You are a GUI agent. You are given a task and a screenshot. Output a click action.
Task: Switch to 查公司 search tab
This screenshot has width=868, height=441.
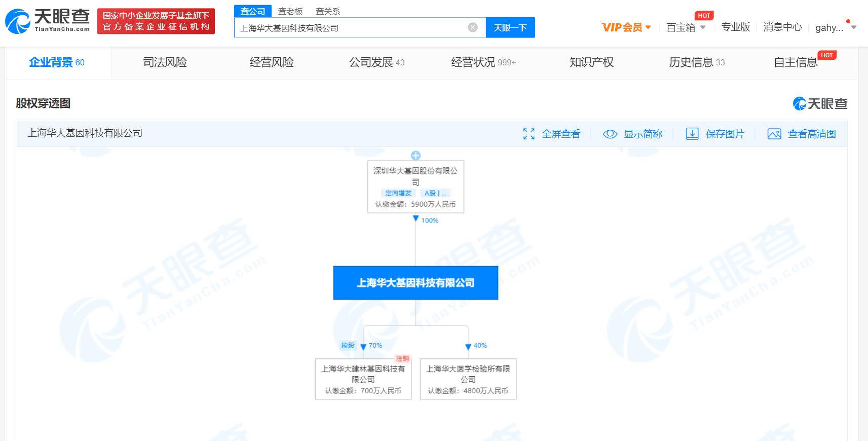[253, 11]
